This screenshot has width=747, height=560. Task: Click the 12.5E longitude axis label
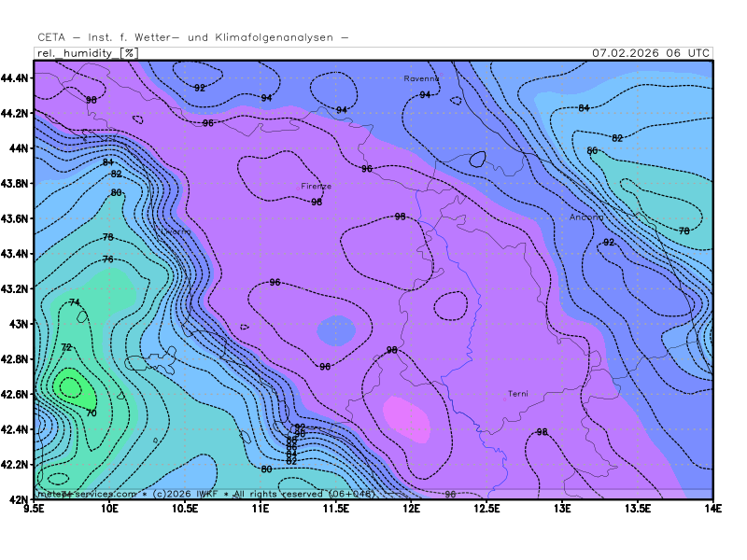(486, 509)
